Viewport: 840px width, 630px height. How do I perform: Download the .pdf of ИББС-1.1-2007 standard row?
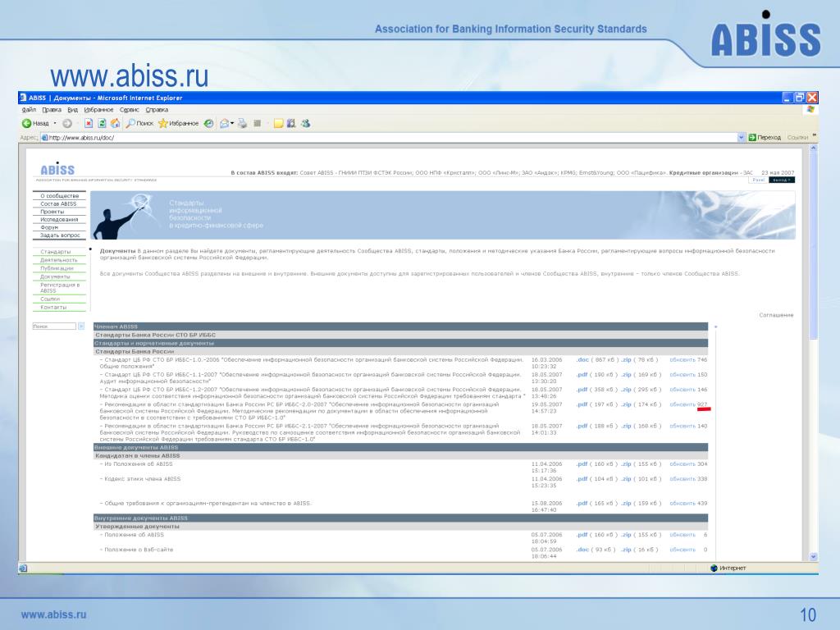pyautogui.click(x=582, y=375)
